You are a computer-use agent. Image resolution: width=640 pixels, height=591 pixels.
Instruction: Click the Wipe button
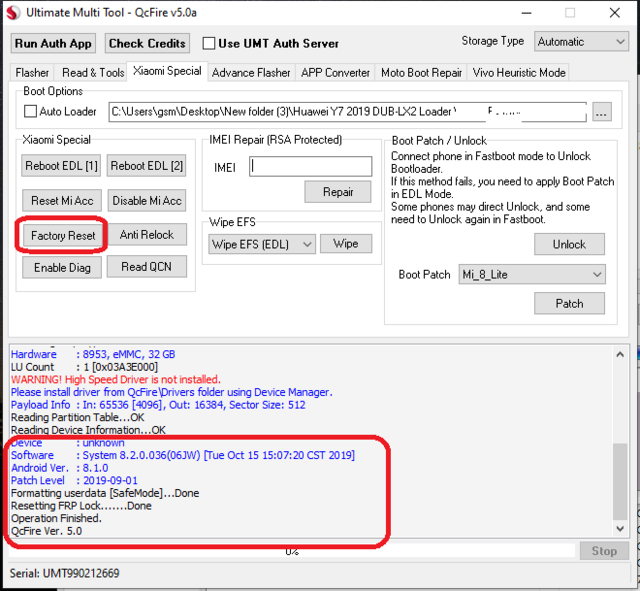tap(346, 243)
